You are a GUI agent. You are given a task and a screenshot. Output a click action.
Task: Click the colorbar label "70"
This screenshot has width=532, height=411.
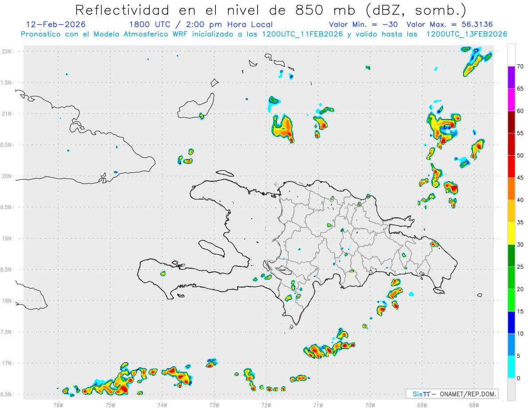click(520, 67)
